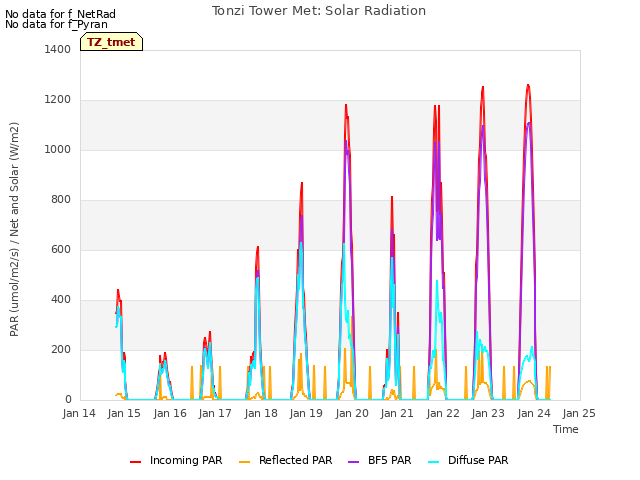The height and width of the screenshot is (480, 640).
Task: Click the Jan 23 x-axis label
Action: click(488, 413)
